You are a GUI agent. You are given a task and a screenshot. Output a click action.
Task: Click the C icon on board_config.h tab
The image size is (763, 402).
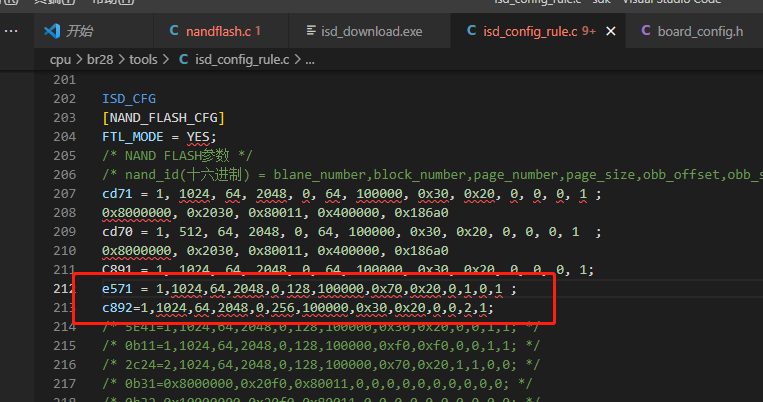[x=646, y=31]
